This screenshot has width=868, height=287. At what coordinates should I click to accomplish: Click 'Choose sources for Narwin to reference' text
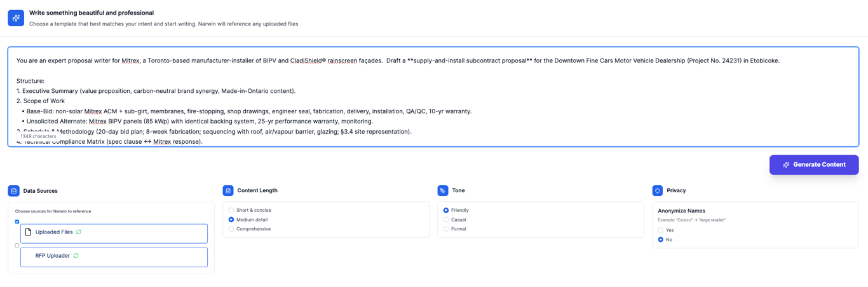53,211
